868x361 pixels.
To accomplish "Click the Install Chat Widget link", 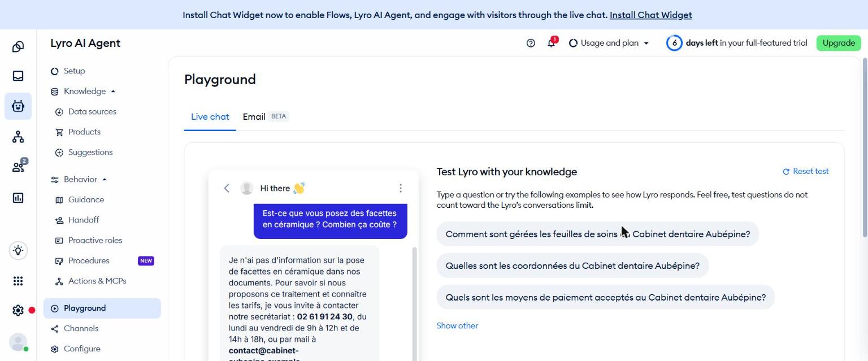I will coord(651,15).
